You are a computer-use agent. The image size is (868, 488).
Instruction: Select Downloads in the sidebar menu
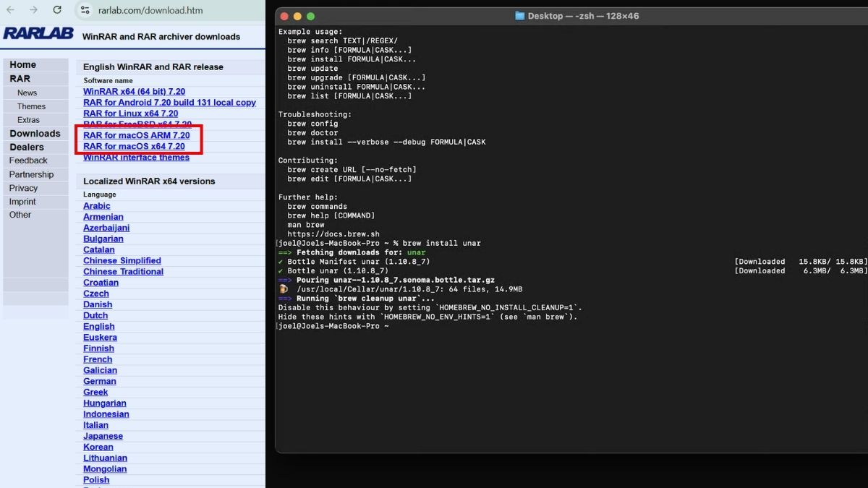tap(35, 134)
